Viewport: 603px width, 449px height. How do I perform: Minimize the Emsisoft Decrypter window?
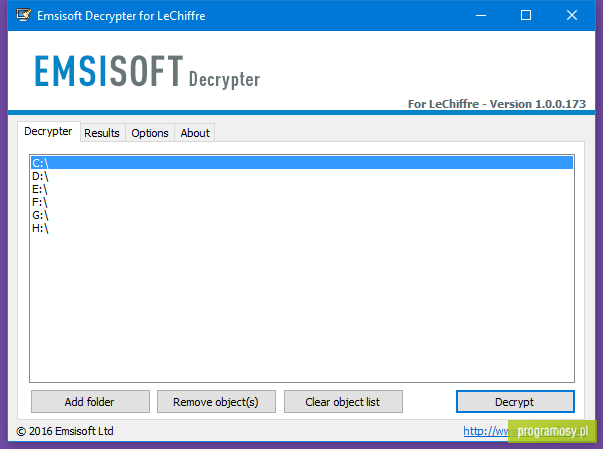pyautogui.click(x=481, y=15)
